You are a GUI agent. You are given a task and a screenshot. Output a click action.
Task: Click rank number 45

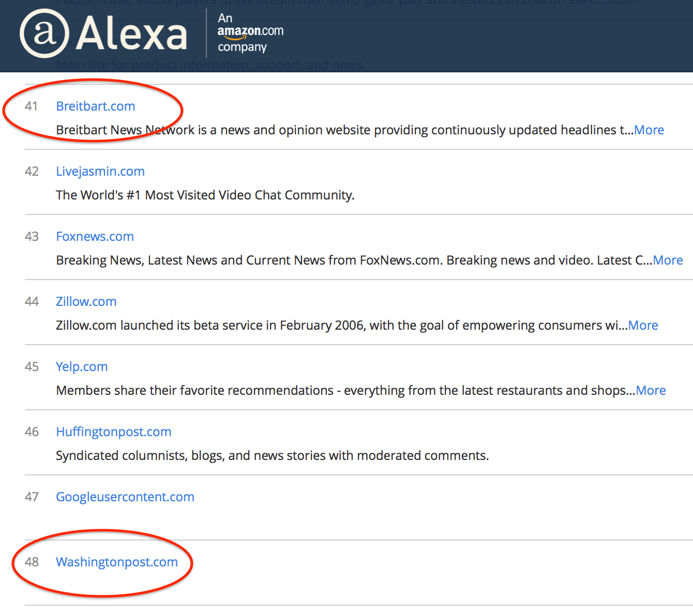coord(32,366)
